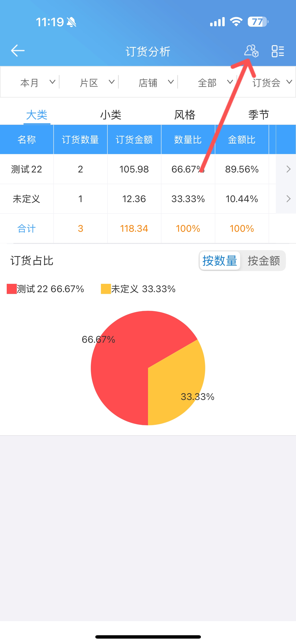Switch chart to 按数量 mode
Screen dimensions: 296x644
(x=220, y=261)
